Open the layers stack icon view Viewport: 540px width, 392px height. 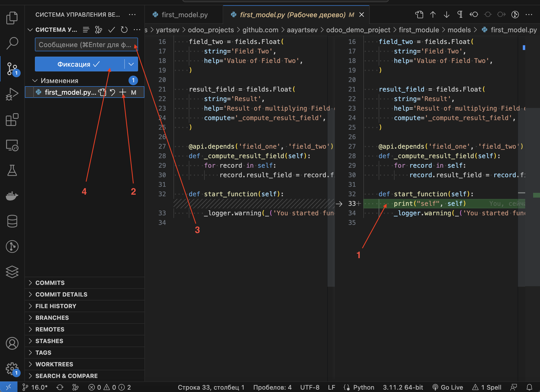12,272
